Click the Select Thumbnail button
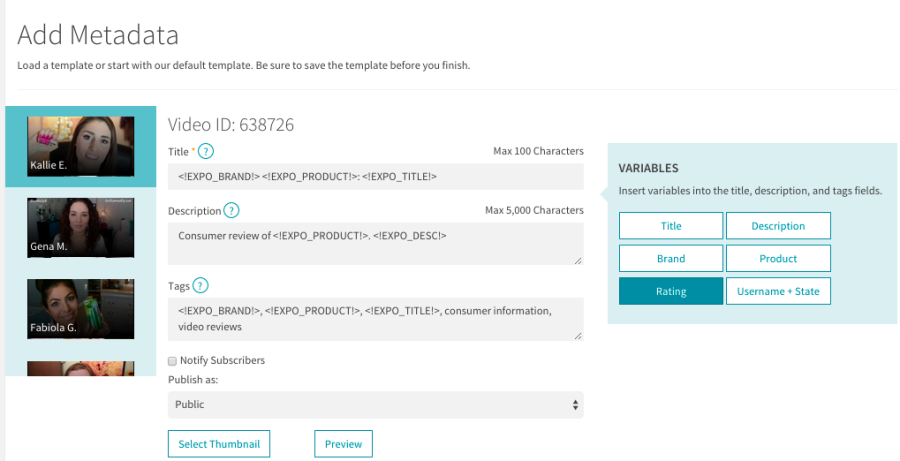 pyautogui.click(x=218, y=444)
